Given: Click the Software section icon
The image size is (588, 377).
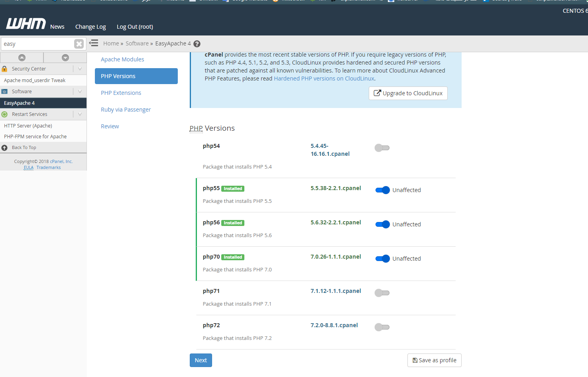Looking at the screenshot, I should 4,92.
